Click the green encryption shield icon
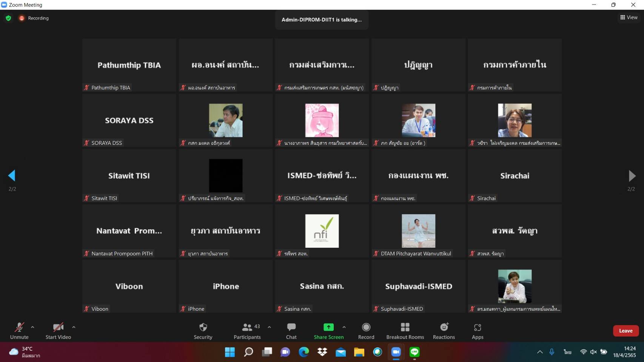 click(8, 18)
